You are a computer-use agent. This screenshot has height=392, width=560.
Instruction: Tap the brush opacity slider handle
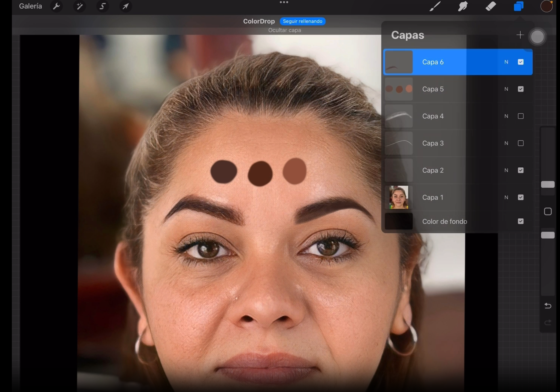pyautogui.click(x=548, y=235)
